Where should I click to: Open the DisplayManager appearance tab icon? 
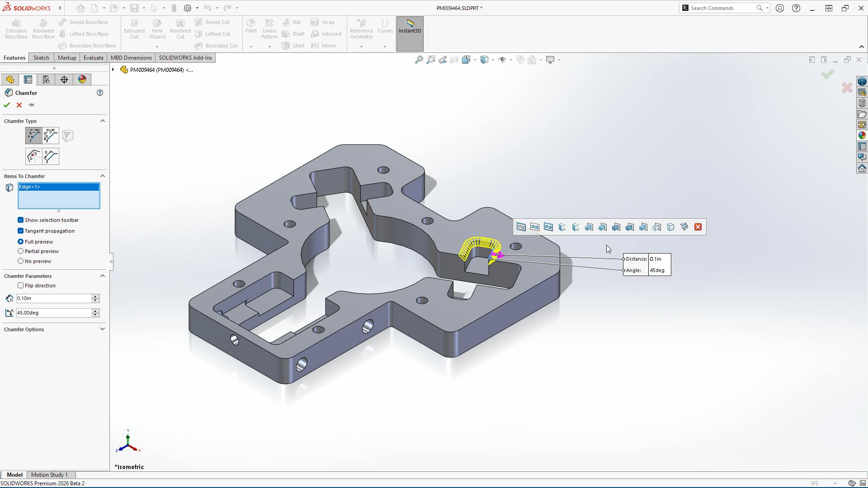coord(82,80)
